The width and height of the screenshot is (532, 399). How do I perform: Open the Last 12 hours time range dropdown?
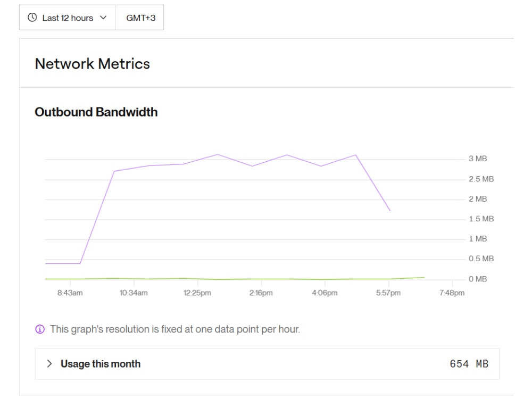(68, 18)
